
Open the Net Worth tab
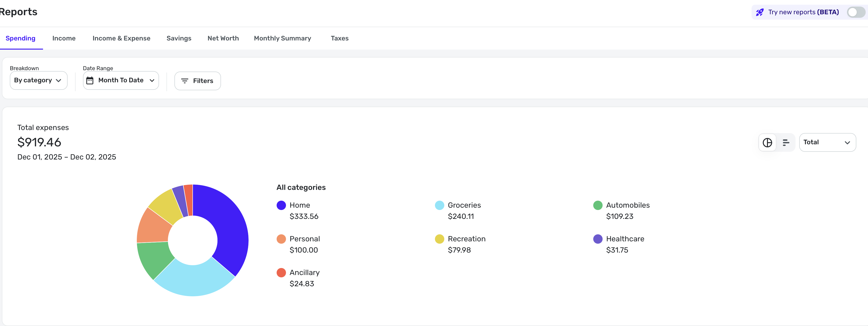tap(223, 38)
